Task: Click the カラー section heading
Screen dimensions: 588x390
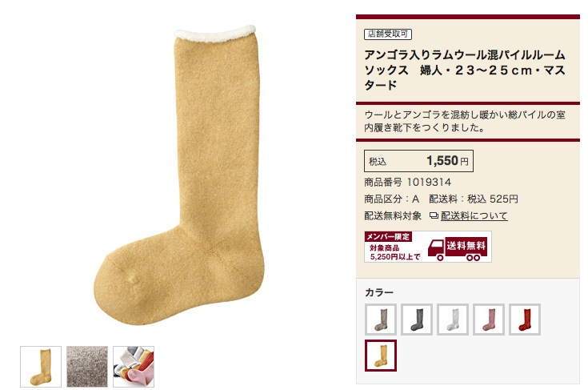Action: tap(379, 292)
